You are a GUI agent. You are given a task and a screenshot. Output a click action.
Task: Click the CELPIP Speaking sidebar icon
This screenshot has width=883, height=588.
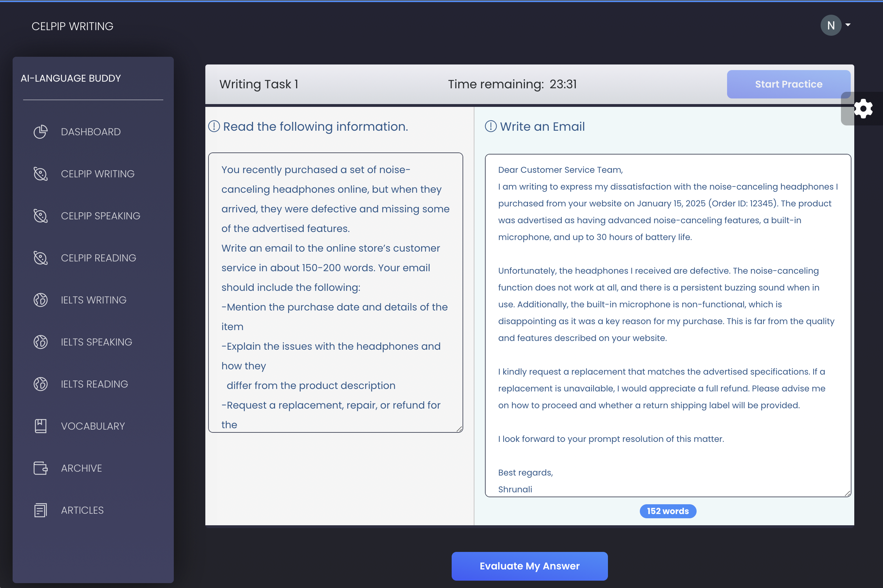coord(41,216)
